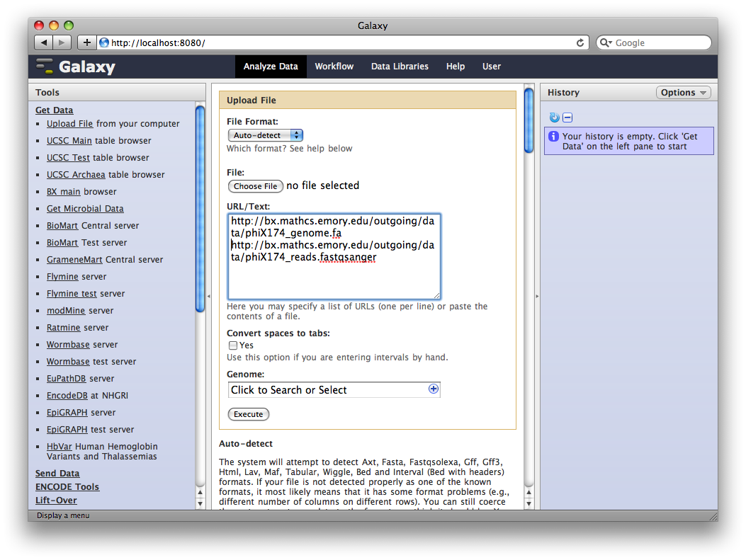
Task: Open the history Options dropdown
Action: (683, 92)
